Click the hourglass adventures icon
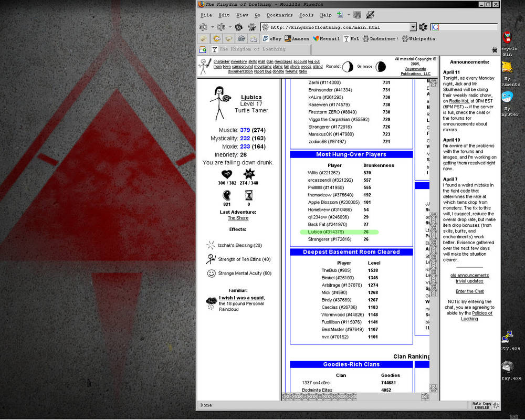525x420 pixels. point(249,195)
